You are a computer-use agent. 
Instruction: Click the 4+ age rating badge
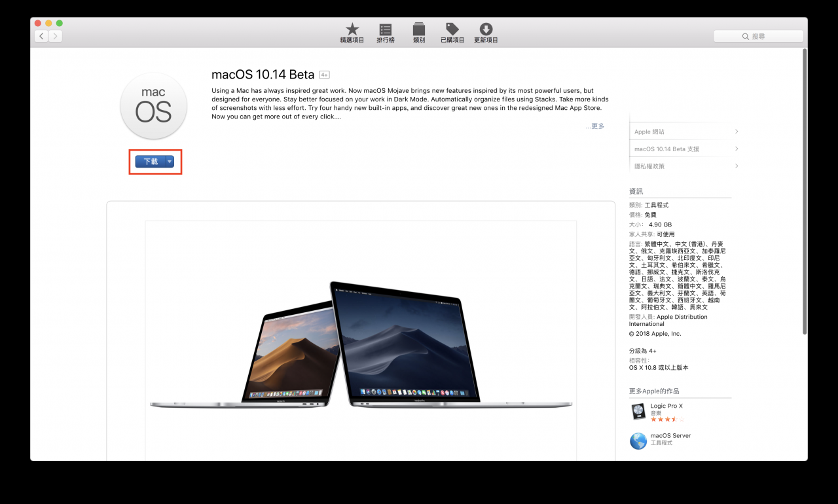click(x=324, y=75)
